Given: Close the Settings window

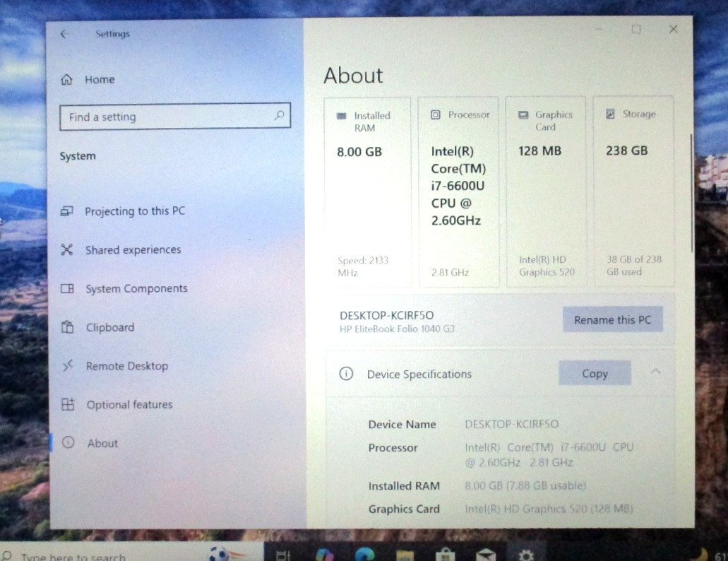Looking at the screenshot, I should 673,29.
